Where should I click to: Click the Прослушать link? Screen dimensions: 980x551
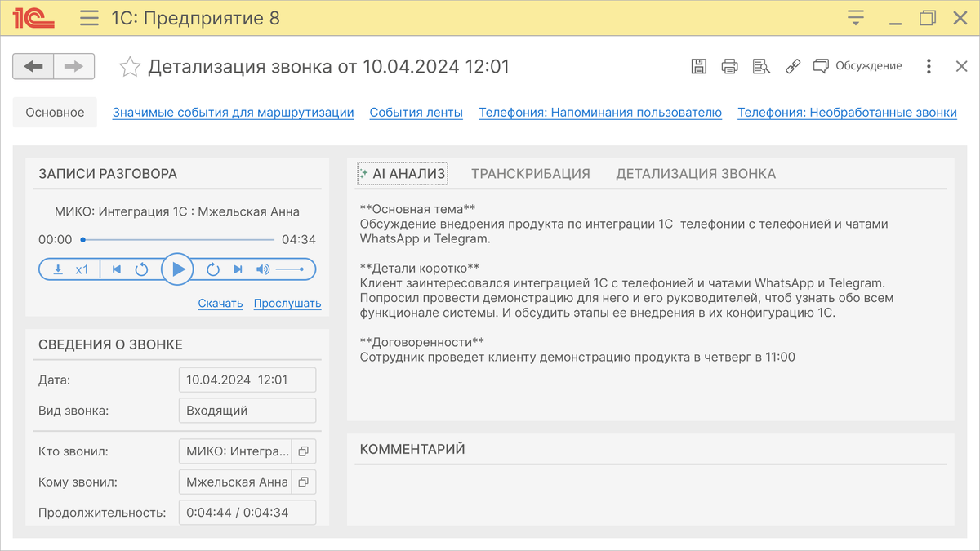click(x=287, y=304)
